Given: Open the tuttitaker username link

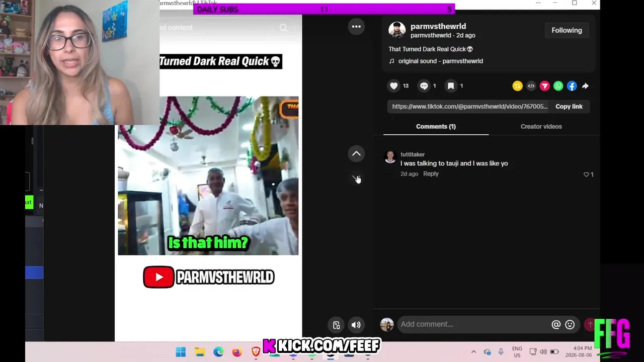Looking at the screenshot, I should 413,154.
